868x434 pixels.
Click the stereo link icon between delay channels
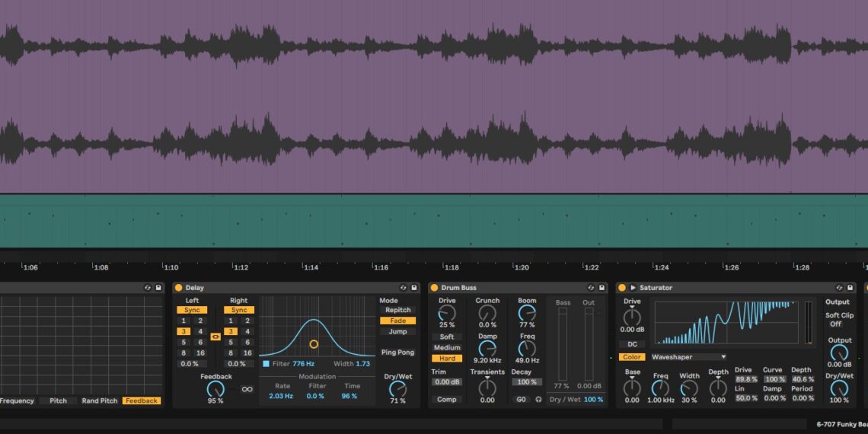(215, 337)
